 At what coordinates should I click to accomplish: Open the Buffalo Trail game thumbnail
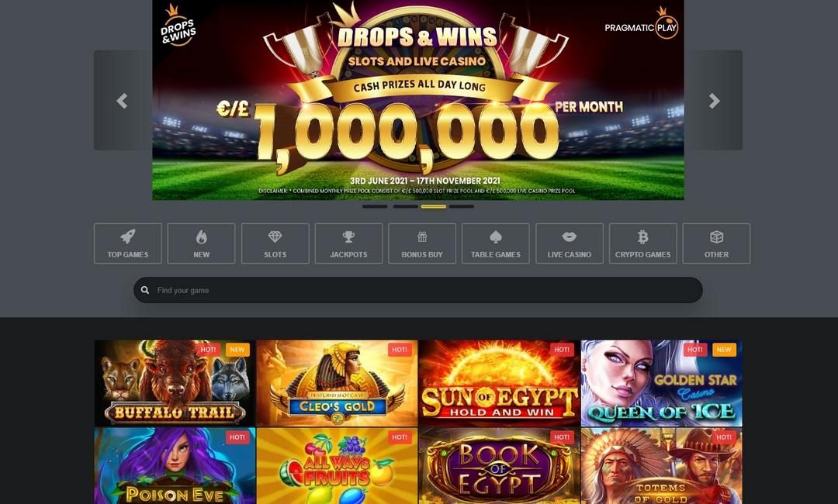click(175, 383)
